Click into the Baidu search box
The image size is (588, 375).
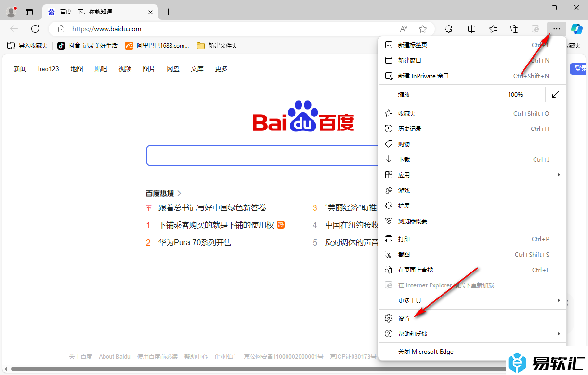coord(262,155)
